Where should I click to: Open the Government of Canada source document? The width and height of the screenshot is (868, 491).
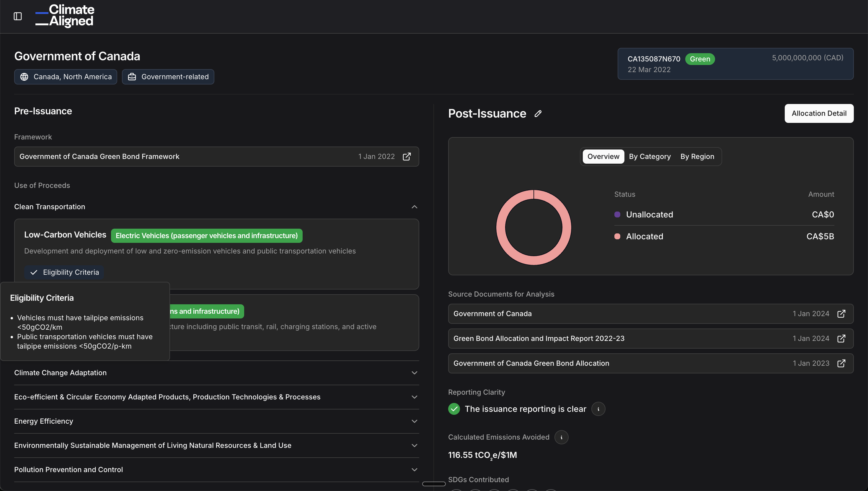click(651, 314)
